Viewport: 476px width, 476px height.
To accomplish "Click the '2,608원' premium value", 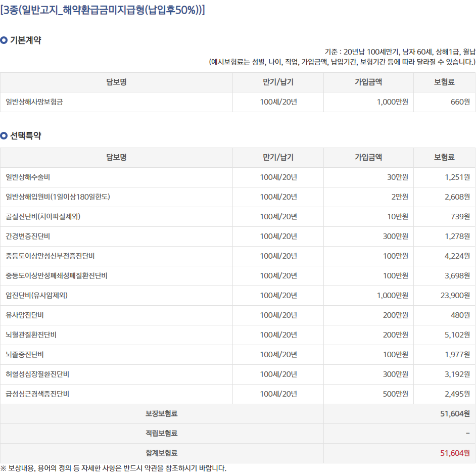I will (x=457, y=197).
